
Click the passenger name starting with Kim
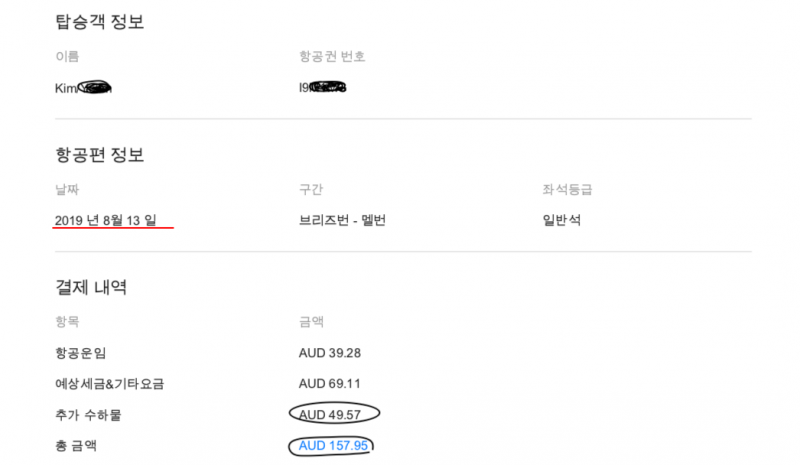click(83, 88)
